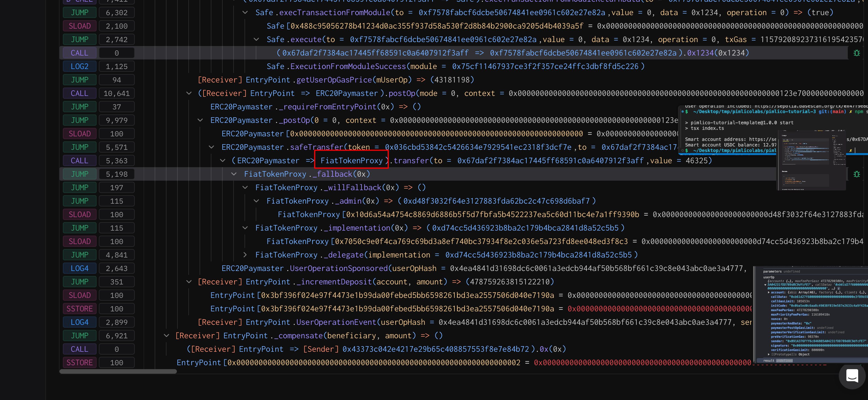868x400 pixels.
Task: Collapse the ERC20Paymaster._postOp node
Action: pos(200,120)
